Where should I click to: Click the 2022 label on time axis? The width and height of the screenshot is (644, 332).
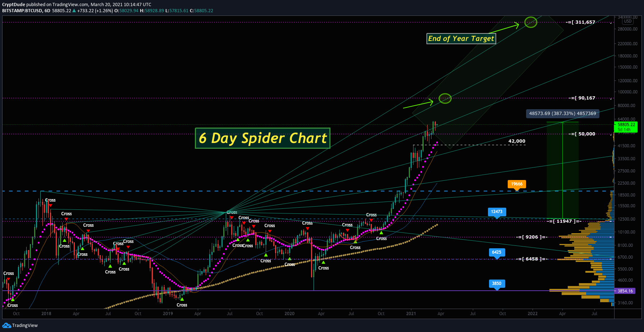533,314
